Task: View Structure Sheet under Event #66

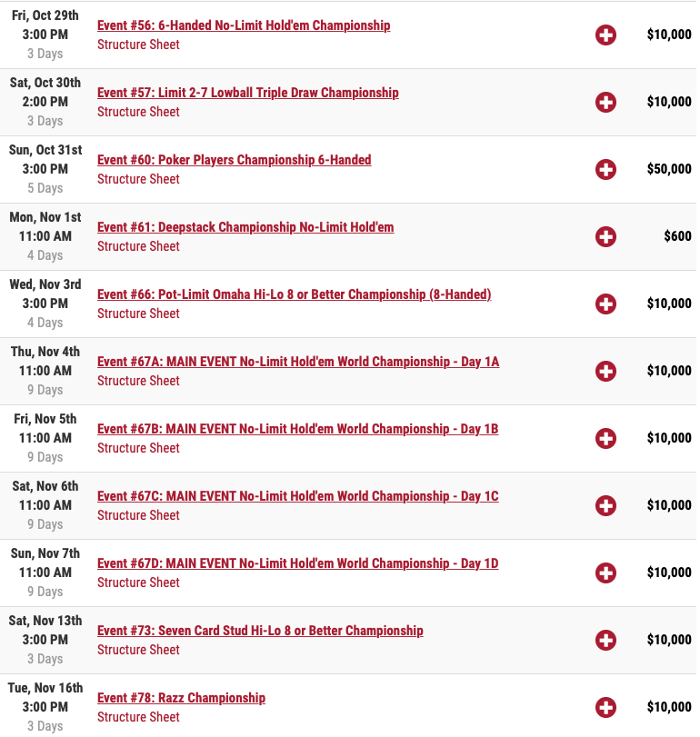Action: click(x=138, y=314)
